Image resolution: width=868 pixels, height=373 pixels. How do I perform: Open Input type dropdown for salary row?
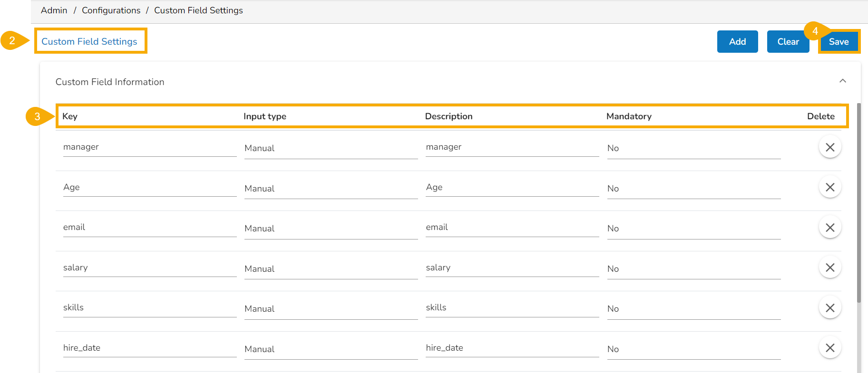[331, 269]
